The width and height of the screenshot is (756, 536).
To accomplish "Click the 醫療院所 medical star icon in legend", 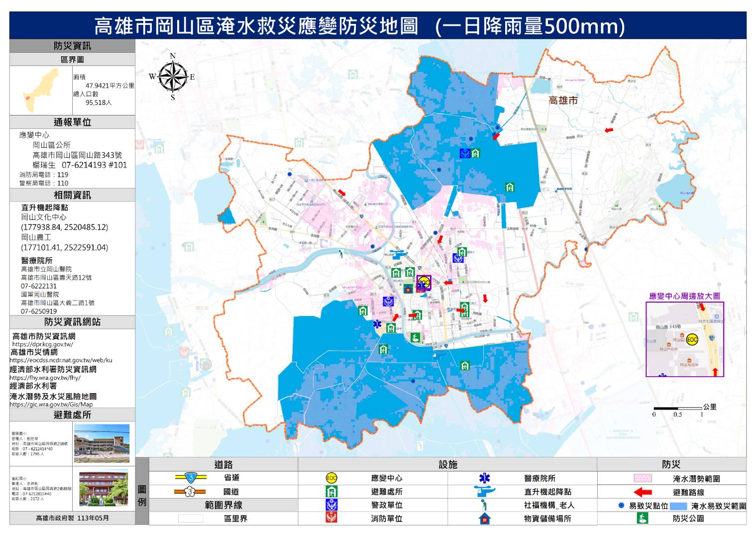I will point(484,478).
